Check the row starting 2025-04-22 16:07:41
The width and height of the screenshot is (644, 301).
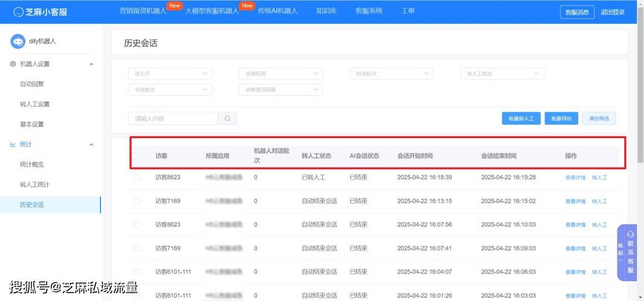coord(137,249)
